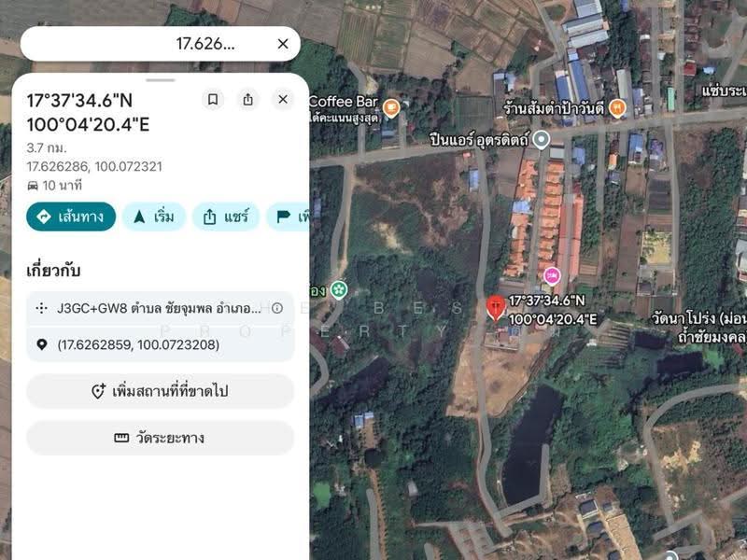Copy the J3GC+GW8 plus code row
The height and width of the screenshot is (560, 747).
coord(160,308)
